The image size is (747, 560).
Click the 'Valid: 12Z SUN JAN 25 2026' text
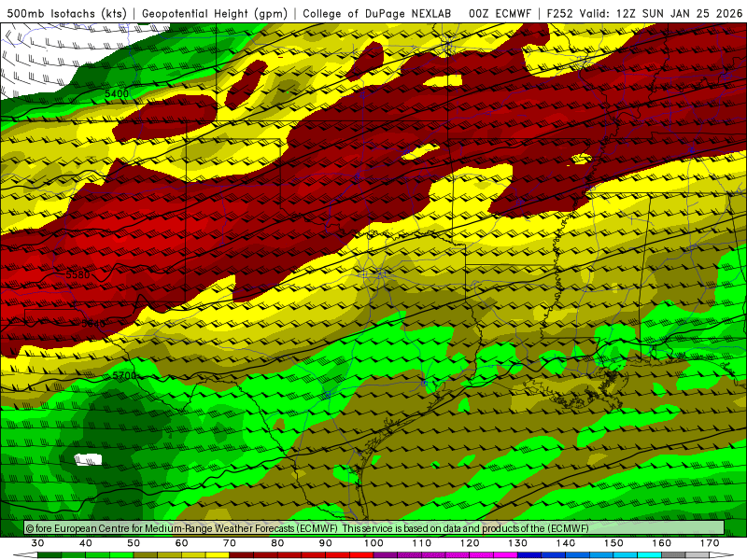(x=661, y=13)
